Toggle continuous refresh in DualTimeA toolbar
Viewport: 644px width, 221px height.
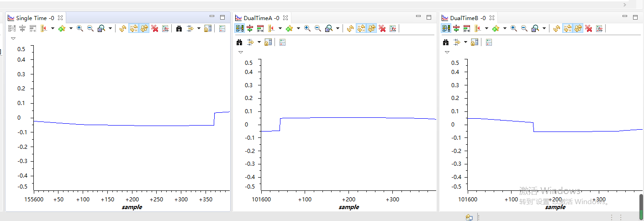tap(372, 28)
